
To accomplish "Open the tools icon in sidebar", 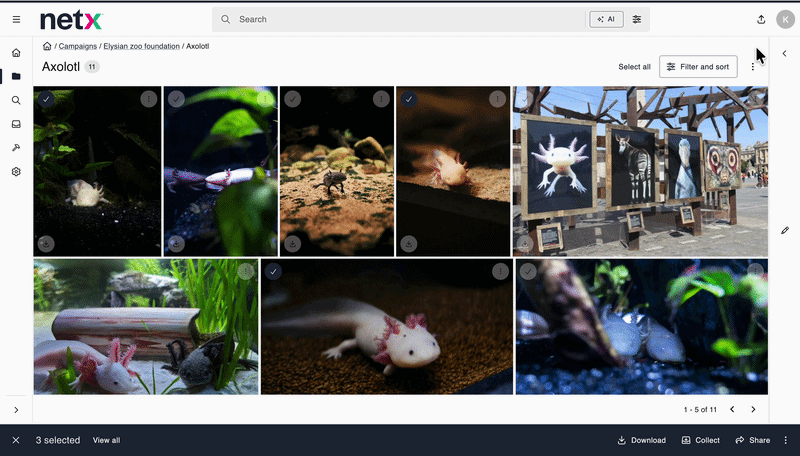I will pyautogui.click(x=16, y=148).
